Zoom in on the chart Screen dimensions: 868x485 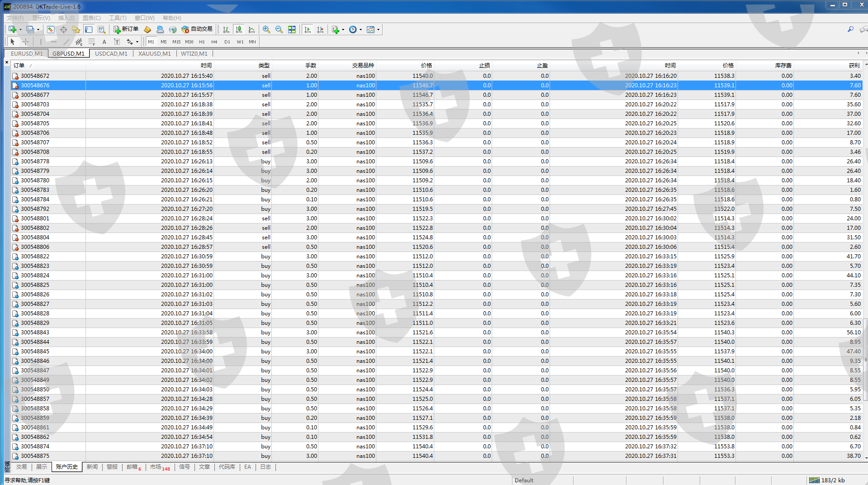266,29
